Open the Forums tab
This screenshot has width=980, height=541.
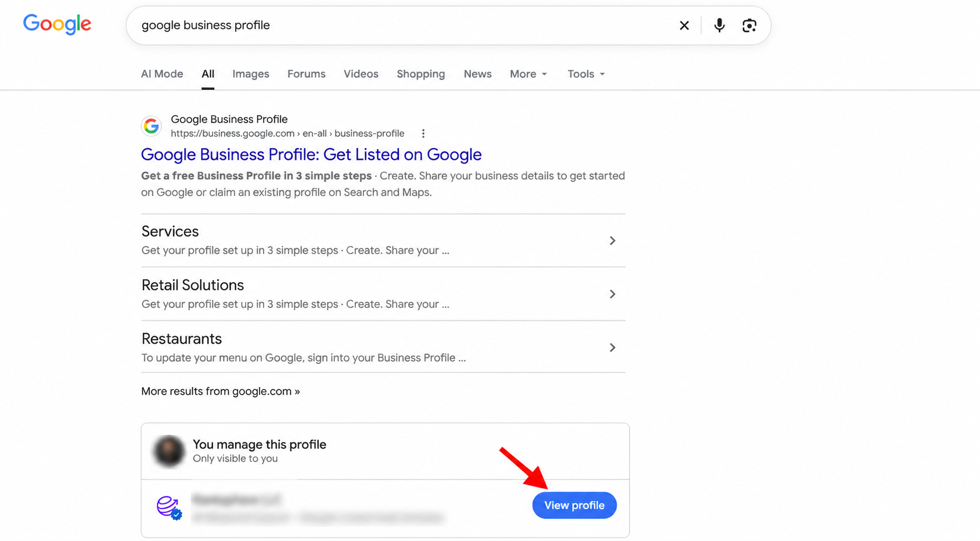pyautogui.click(x=307, y=74)
